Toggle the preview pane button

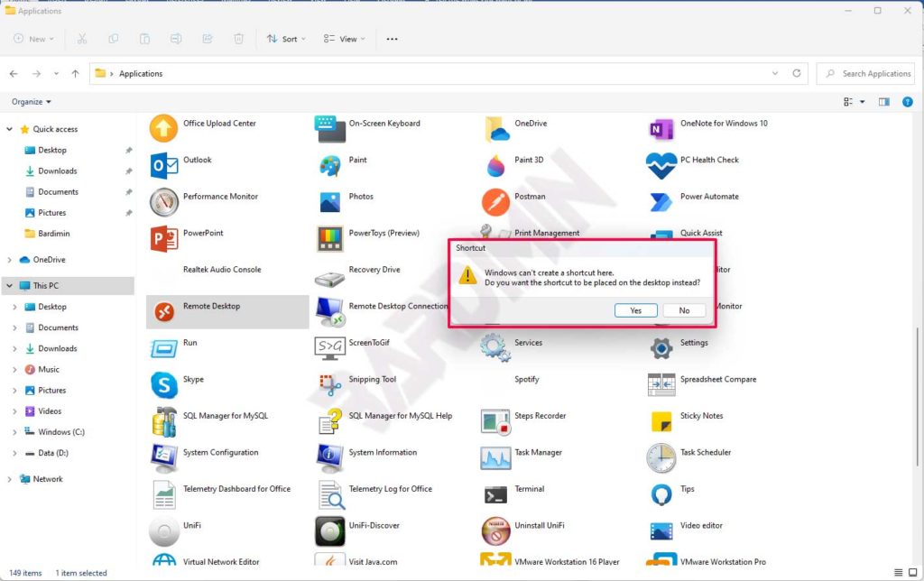884,102
